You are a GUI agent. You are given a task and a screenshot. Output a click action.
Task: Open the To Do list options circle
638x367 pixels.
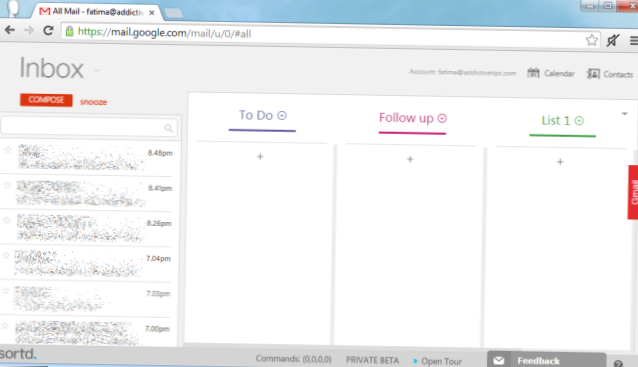pyautogui.click(x=282, y=116)
